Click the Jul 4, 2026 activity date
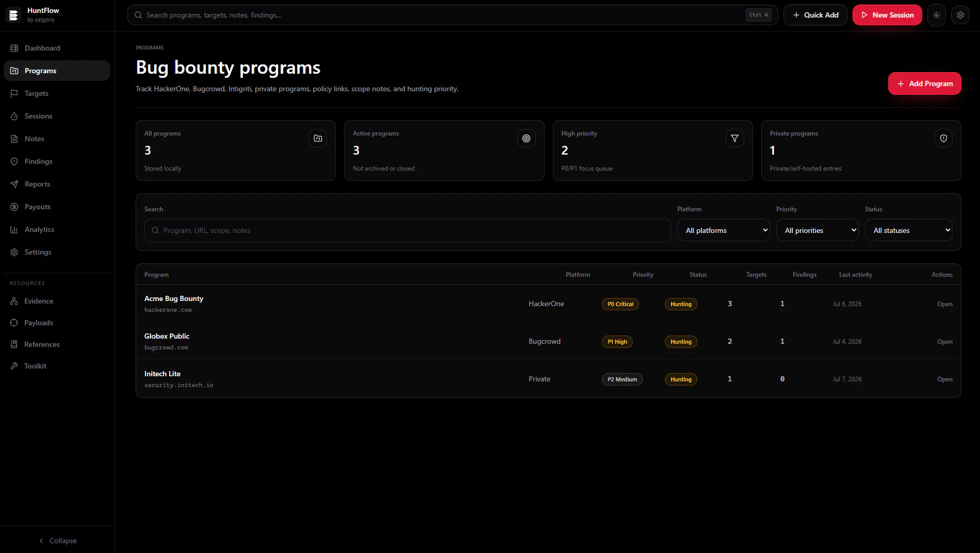Image resolution: width=980 pixels, height=553 pixels. pyautogui.click(x=847, y=342)
